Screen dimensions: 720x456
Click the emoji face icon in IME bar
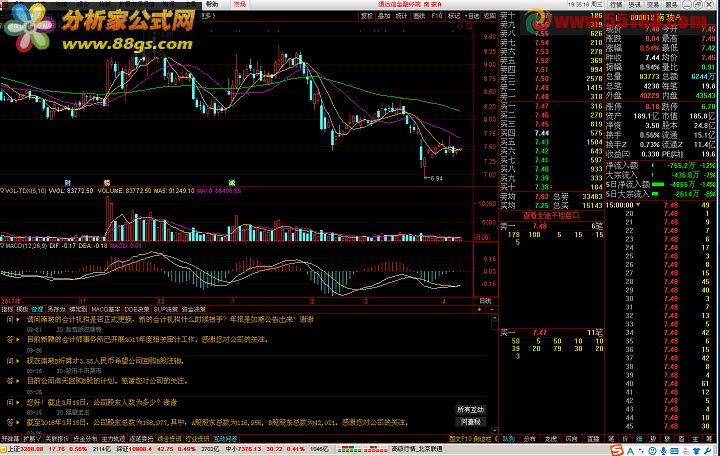coord(652,451)
